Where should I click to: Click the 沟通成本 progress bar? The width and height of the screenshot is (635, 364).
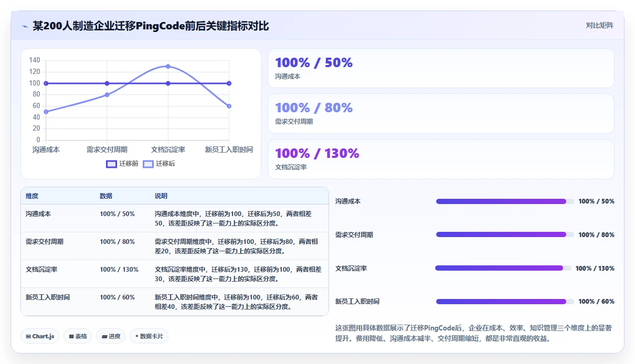click(x=505, y=201)
